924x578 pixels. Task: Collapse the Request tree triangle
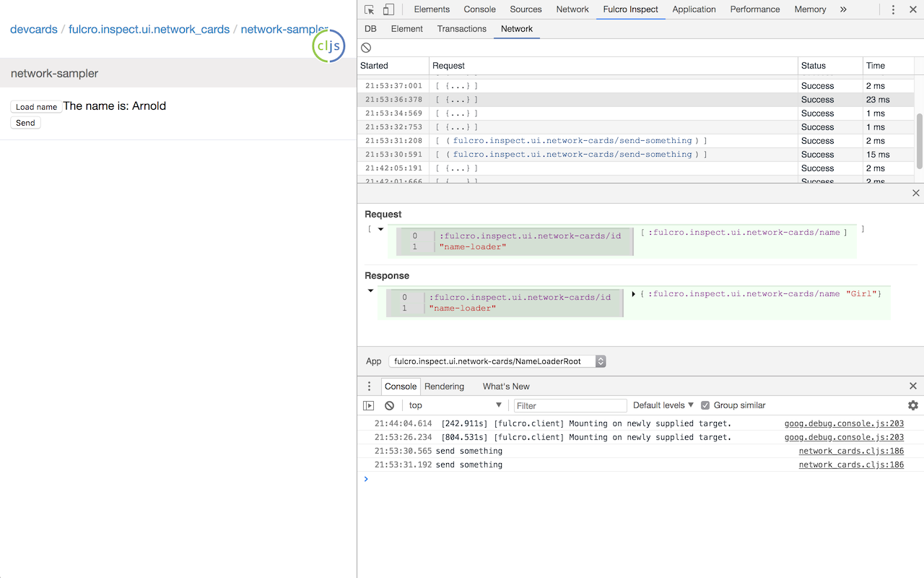coord(380,229)
